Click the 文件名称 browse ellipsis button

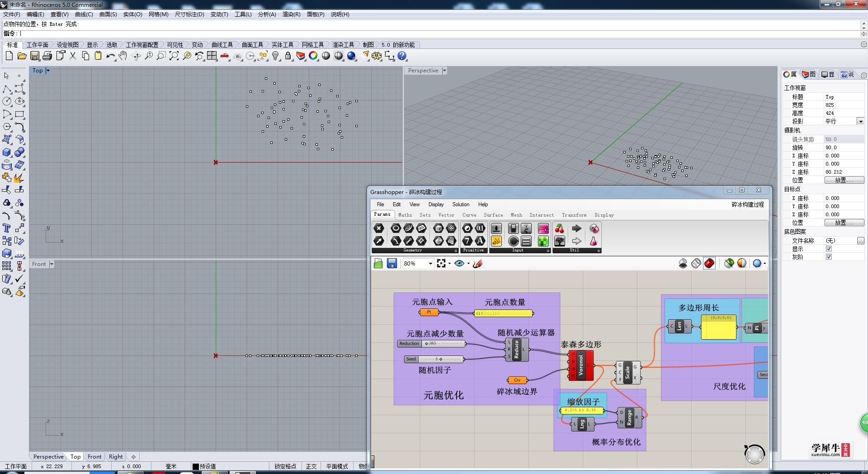click(x=860, y=241)
